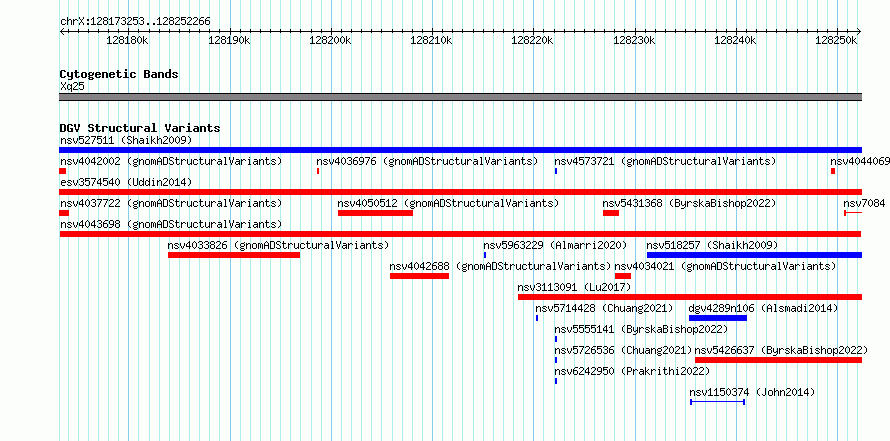Select the nsv4042002 gnomAD variant label
The height and width of the screenshot is (441, 890).
point(171,161)
